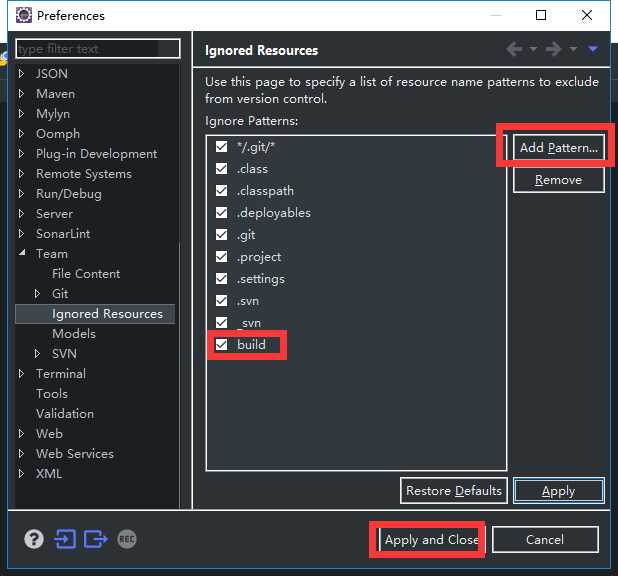Expand the Oomph tree node
This screenshot has height=576, width=618.
point(21,134)
